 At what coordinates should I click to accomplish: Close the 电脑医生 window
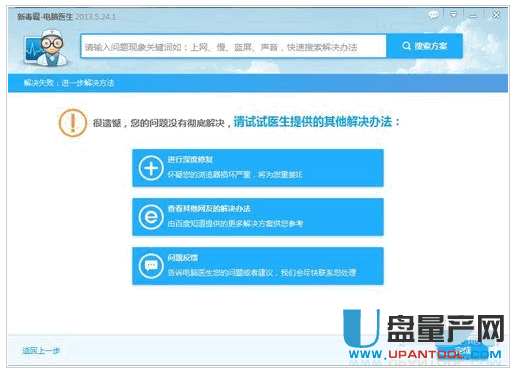click(496, 15)
